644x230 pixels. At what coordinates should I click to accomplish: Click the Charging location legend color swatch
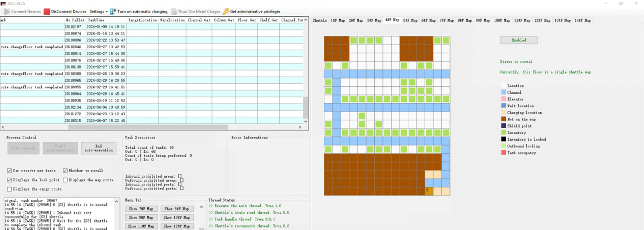pos(503,112)
